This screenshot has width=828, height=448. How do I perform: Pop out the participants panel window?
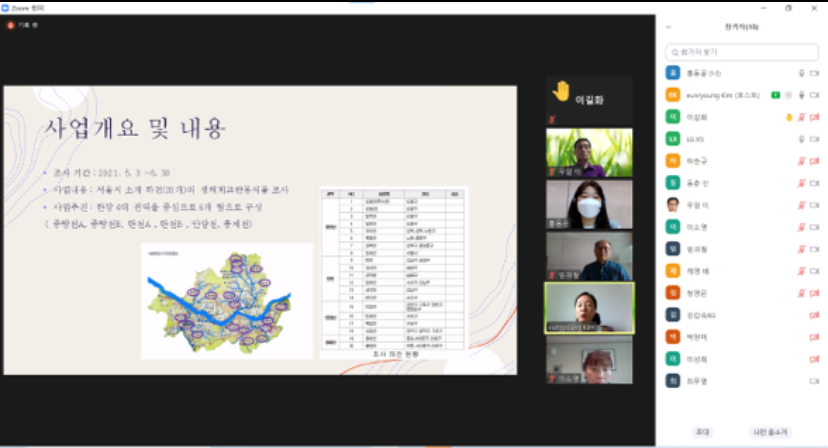coord(816,27)
